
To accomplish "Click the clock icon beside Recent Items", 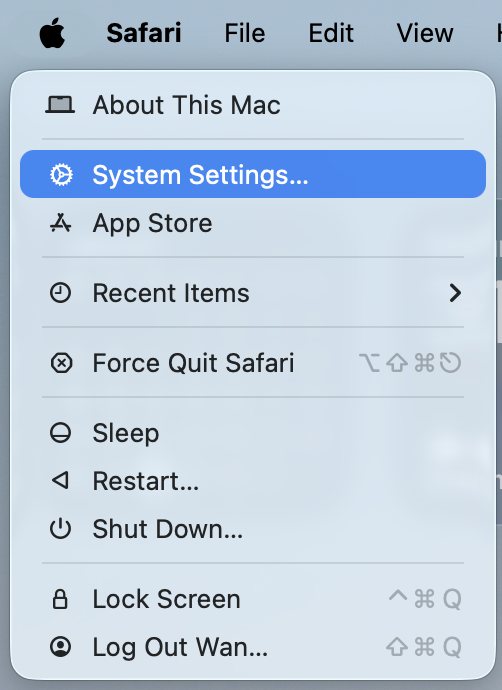I will point(60,293).
